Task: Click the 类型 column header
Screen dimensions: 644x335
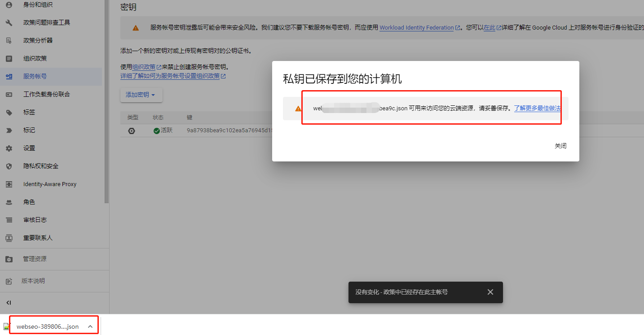Action: (132, 117)
